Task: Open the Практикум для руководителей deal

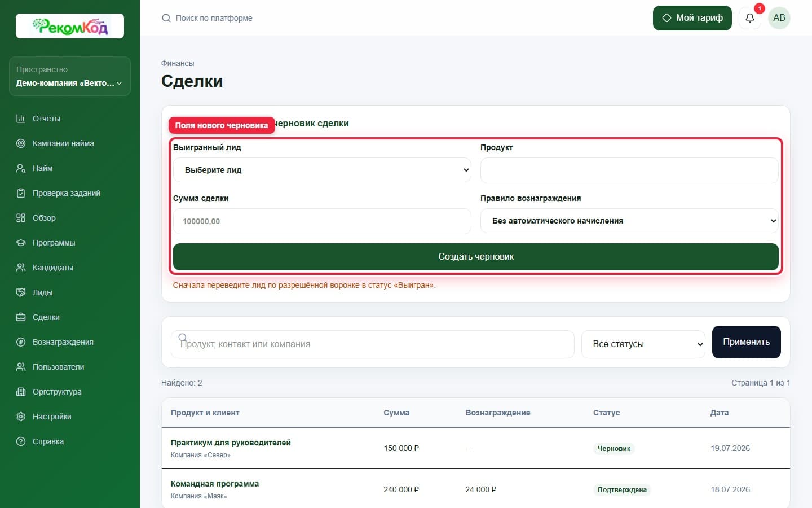Action: [231, 443]
